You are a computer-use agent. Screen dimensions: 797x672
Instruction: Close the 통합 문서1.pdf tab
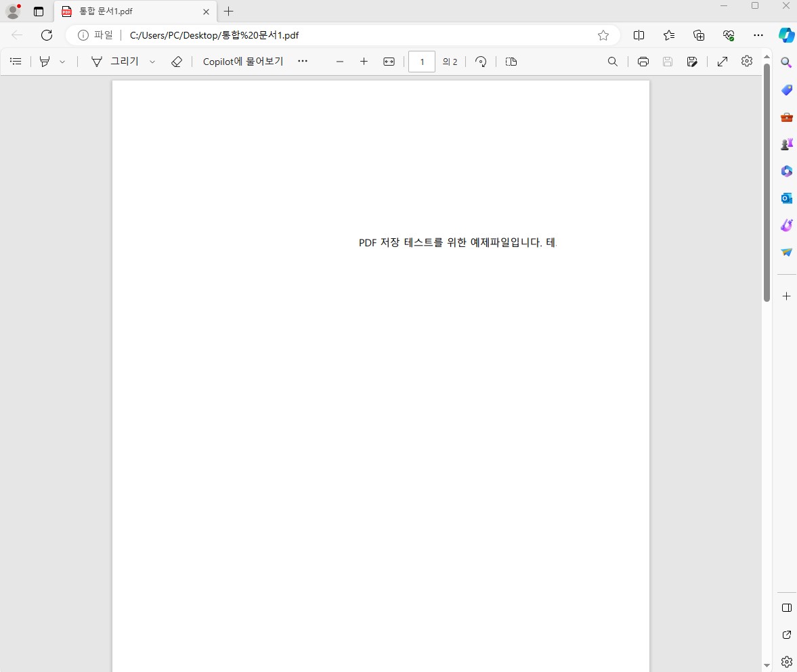(206, 12)
